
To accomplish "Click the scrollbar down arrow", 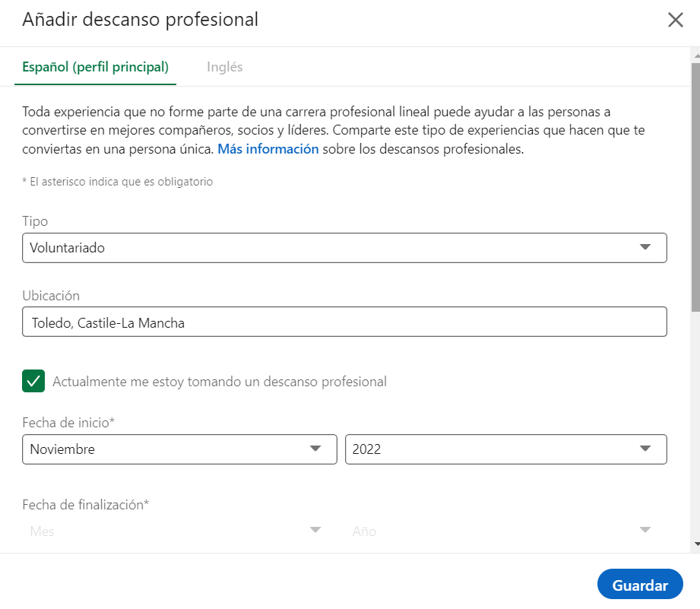I will click(696, 544).
